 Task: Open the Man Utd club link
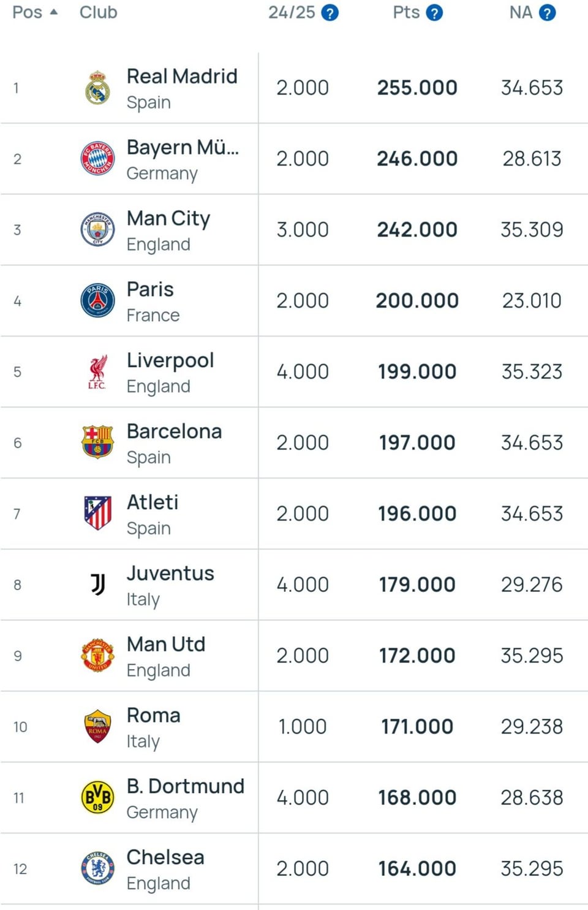tap(166, 645)
